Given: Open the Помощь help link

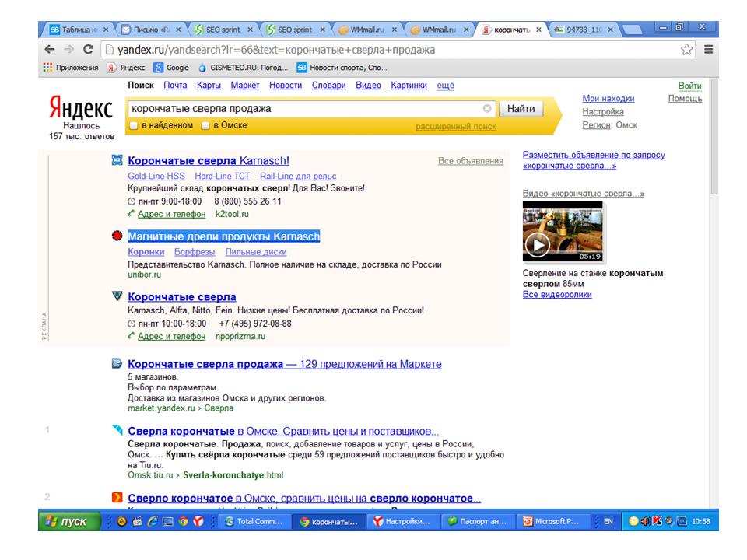Looking at the screenshot, I should (685, 99).
